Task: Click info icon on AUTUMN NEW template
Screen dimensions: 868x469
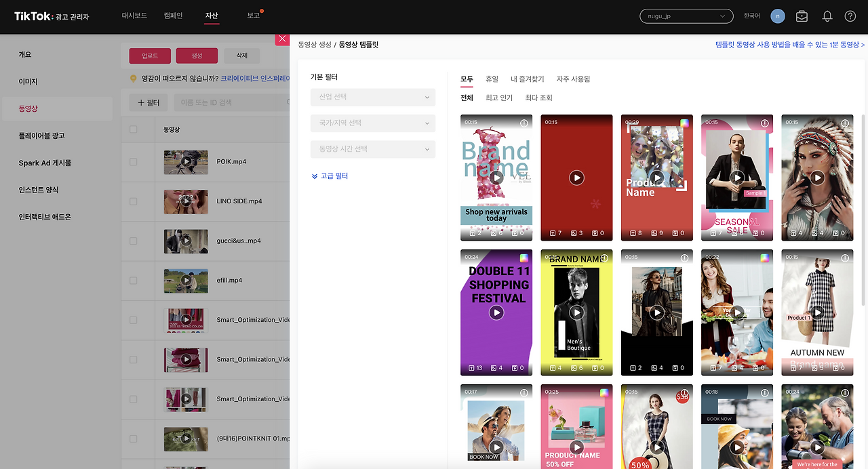Action: (845, 258)
